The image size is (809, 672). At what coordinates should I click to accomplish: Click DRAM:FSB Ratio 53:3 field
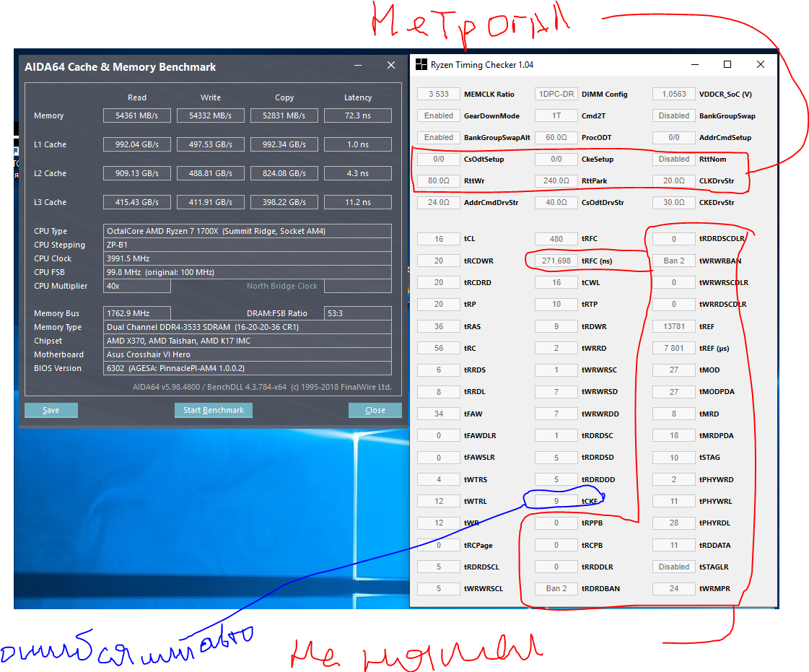(357, 313)
